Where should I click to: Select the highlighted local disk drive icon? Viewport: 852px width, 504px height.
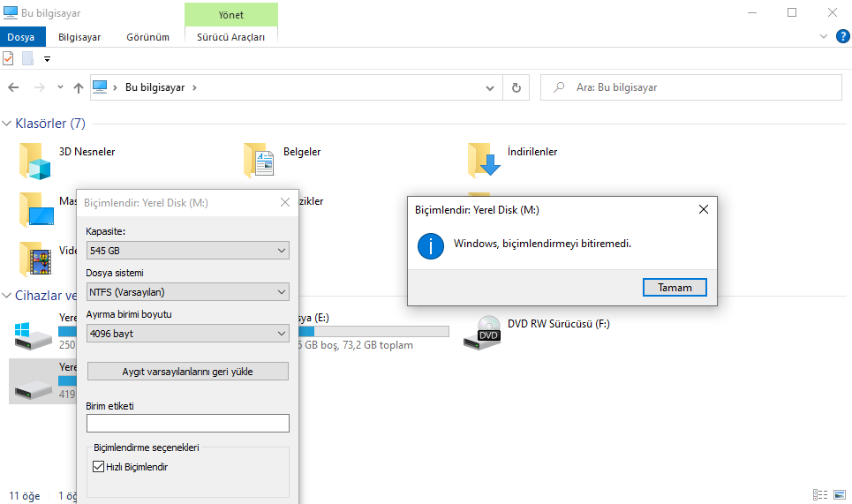34,388
